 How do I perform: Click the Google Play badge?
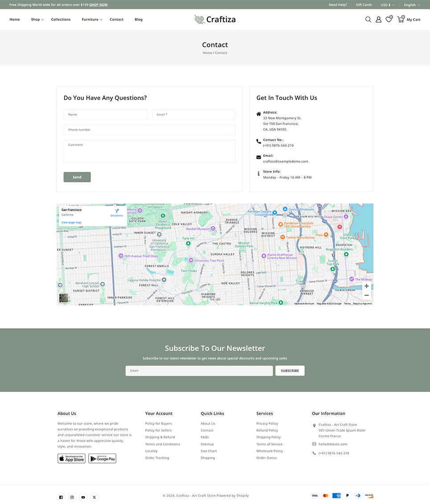point(102,459)
